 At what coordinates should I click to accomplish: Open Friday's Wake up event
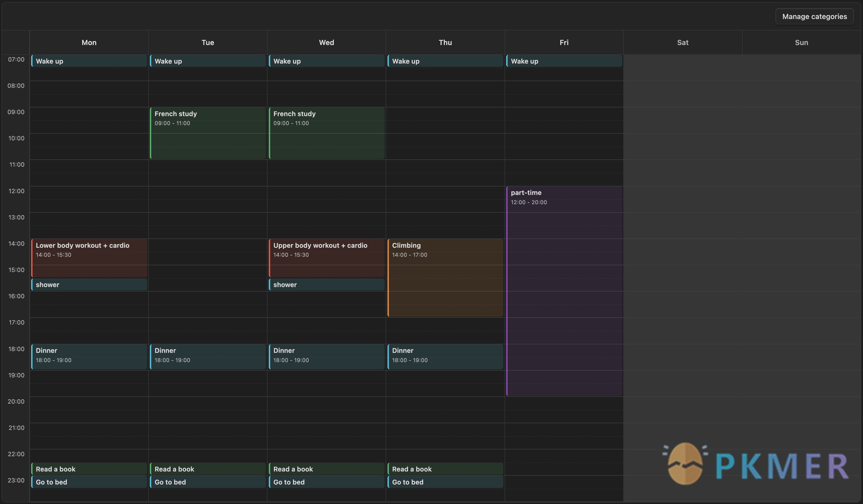(x=564, y=61)
